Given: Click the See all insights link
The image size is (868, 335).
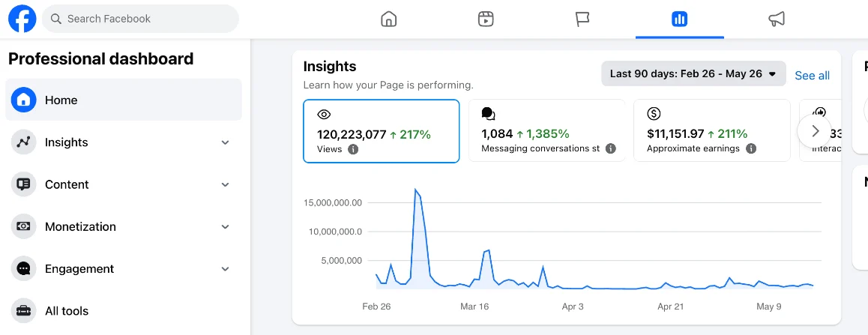Looking at the screenshot, I should 812,75.
